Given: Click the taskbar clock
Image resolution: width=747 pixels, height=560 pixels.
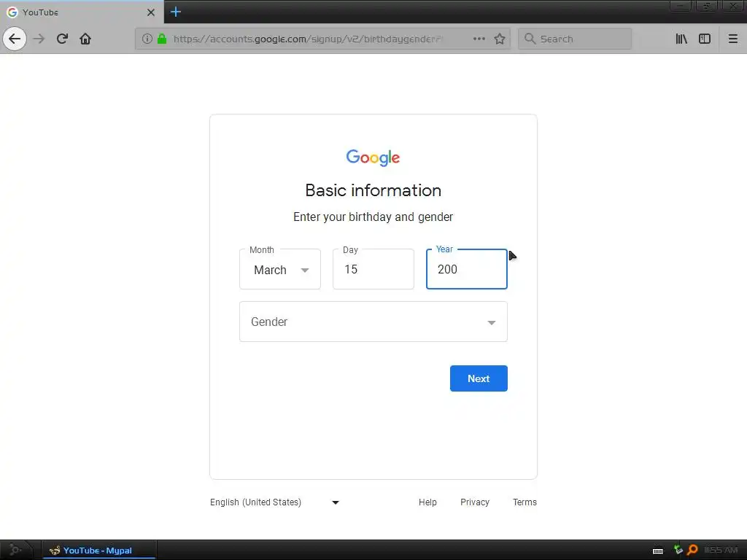Looking at the screenshot, I should (x=721, y=550).
